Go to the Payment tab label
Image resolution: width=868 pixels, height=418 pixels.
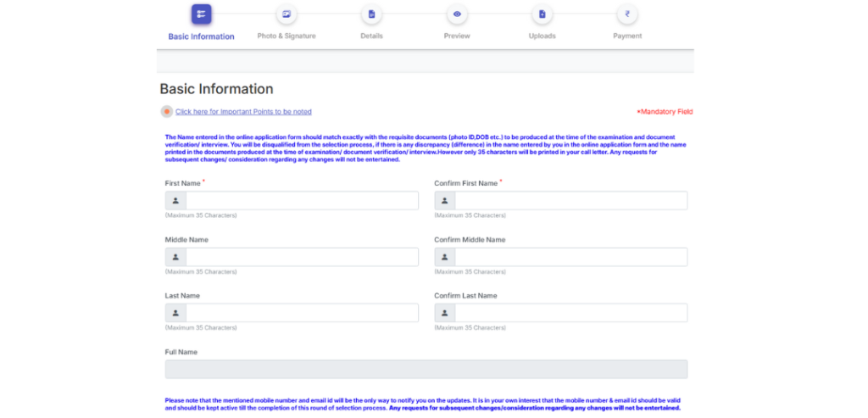[x=627, y=36]
